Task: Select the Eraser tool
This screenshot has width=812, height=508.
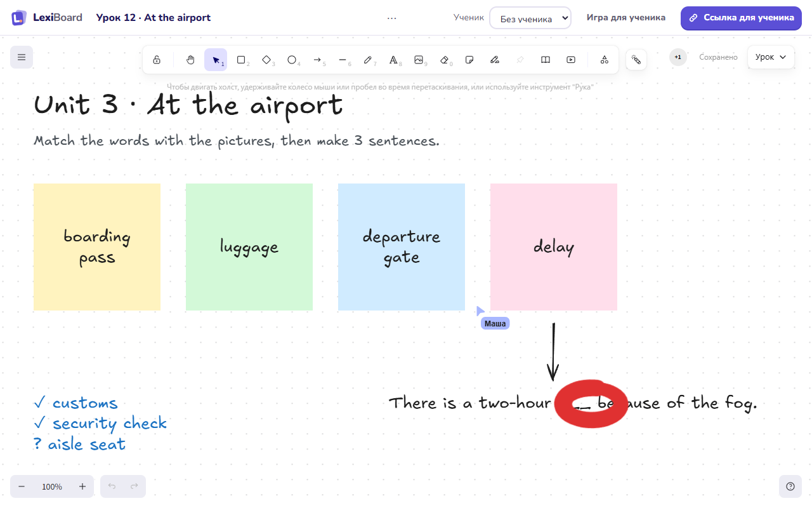Action: [x=444, y=60]
